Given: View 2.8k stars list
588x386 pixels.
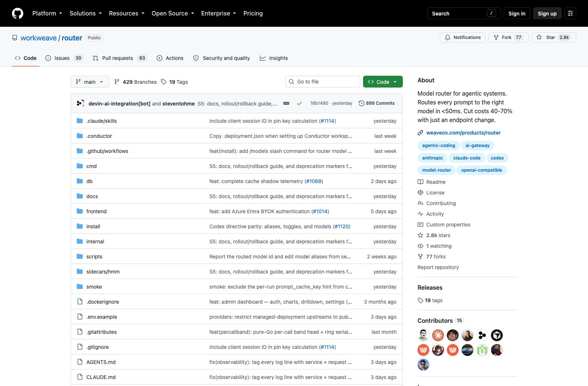Looking at the screenshot, I should 434,235.
